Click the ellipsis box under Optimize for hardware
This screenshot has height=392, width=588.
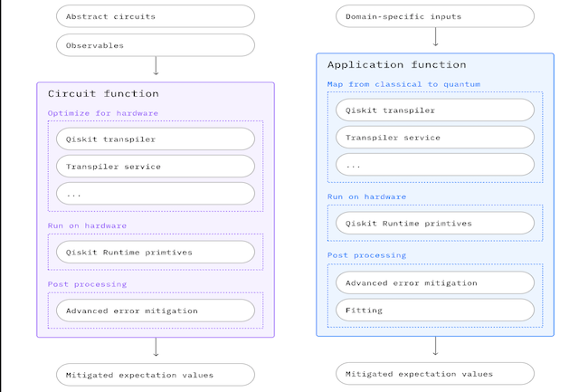point(155,194)
